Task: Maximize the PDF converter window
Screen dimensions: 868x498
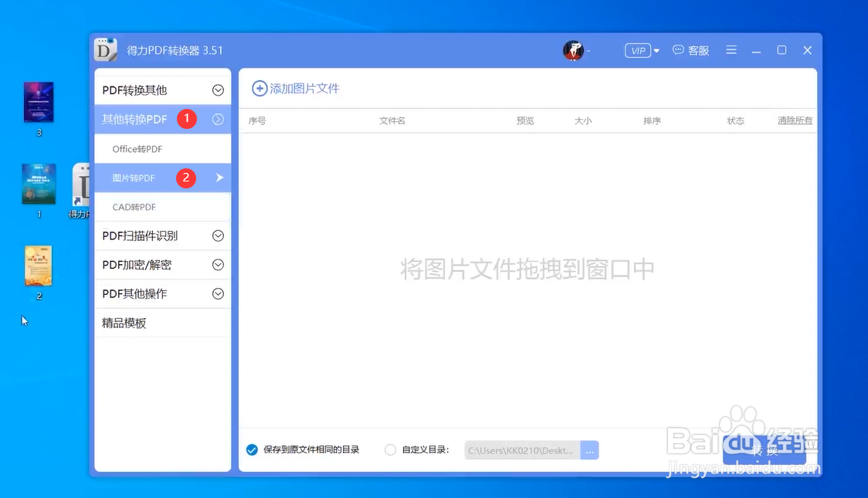Action: (x=782, y=49)
